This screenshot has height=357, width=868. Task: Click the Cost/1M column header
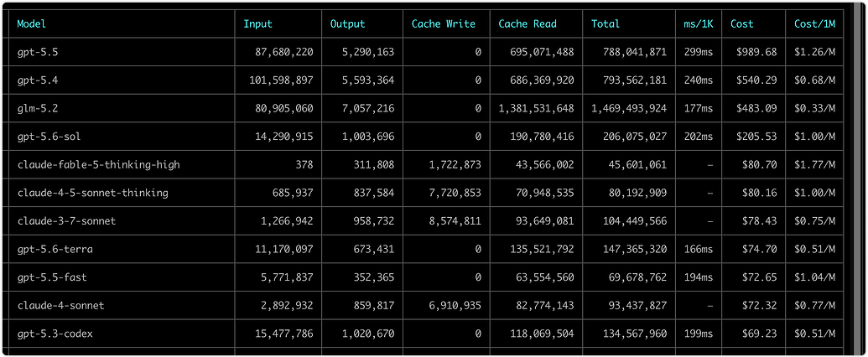[x=814, y=23]
